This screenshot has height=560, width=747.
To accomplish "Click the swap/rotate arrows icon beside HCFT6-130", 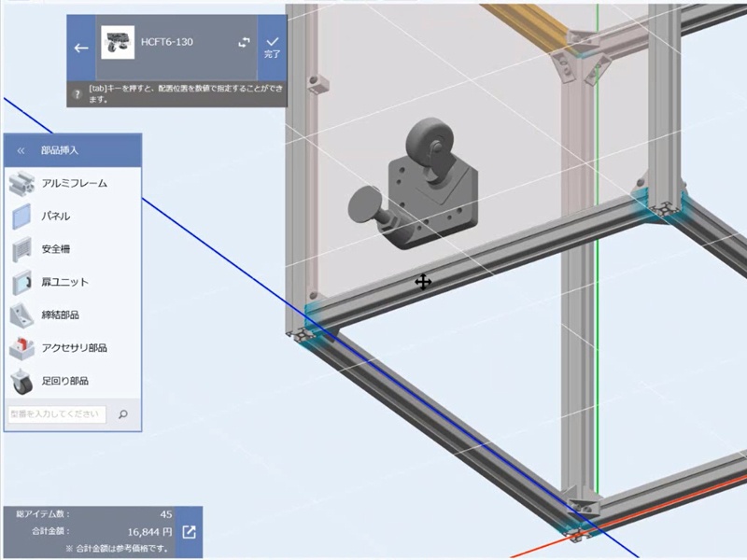I will click(245, 43).
